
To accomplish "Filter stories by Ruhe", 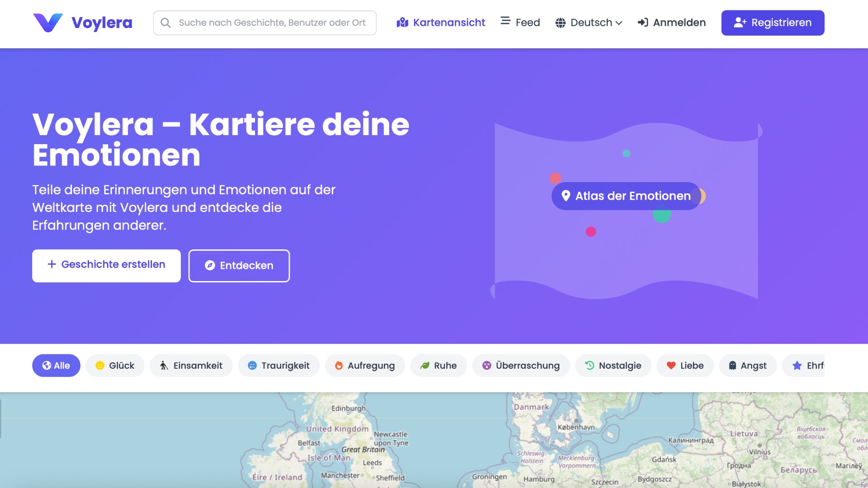I will 439,366.
